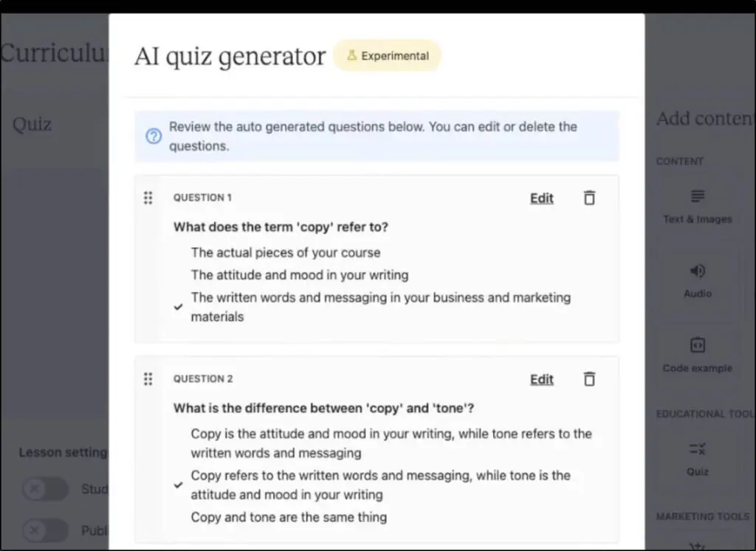The image size is (756, 551).
Task: Grab the drag handle of Question 1
Action: 148,198
